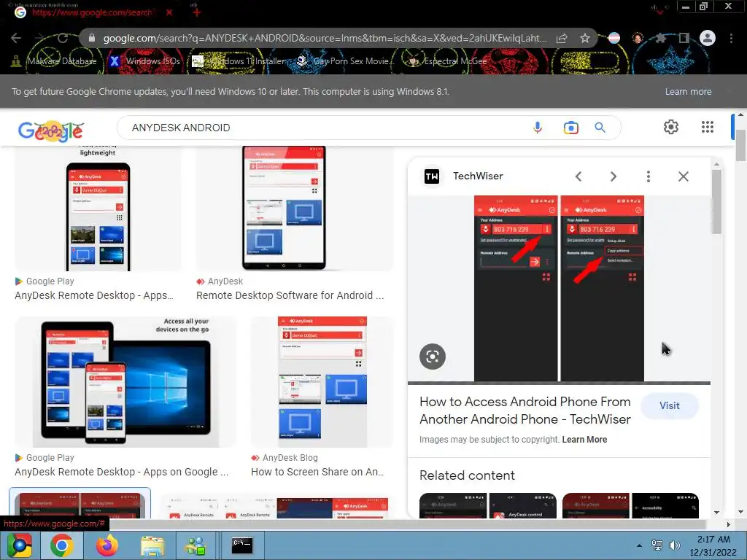Open the Windows 11 Installer bookmark
This screenshot has height=560, width=747.
click(239, 61)
